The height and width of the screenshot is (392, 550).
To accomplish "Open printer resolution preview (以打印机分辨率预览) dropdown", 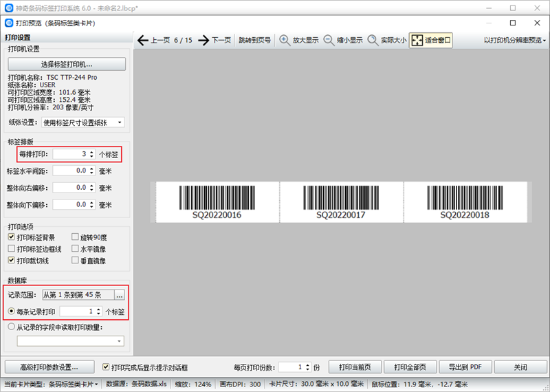I will 514,41.
